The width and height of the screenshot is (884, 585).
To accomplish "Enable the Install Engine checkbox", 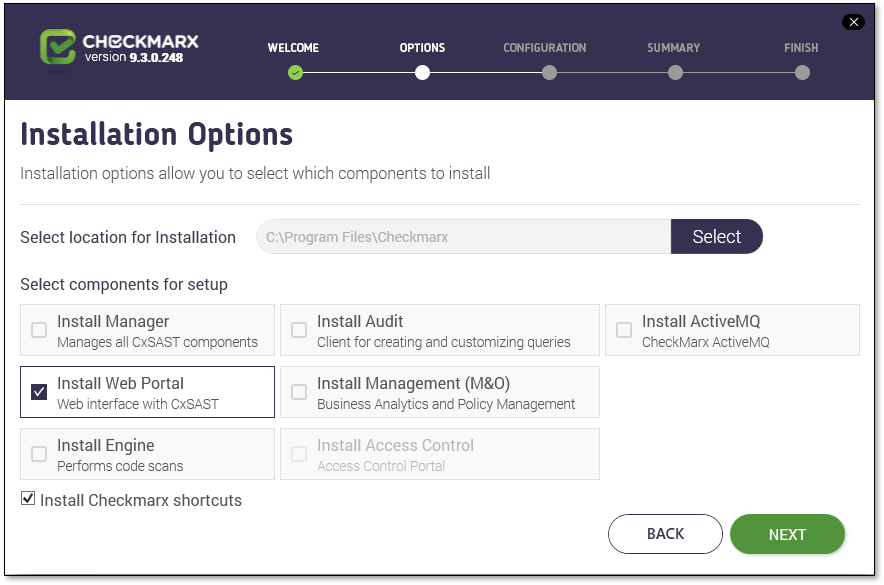I will point(39,454).
